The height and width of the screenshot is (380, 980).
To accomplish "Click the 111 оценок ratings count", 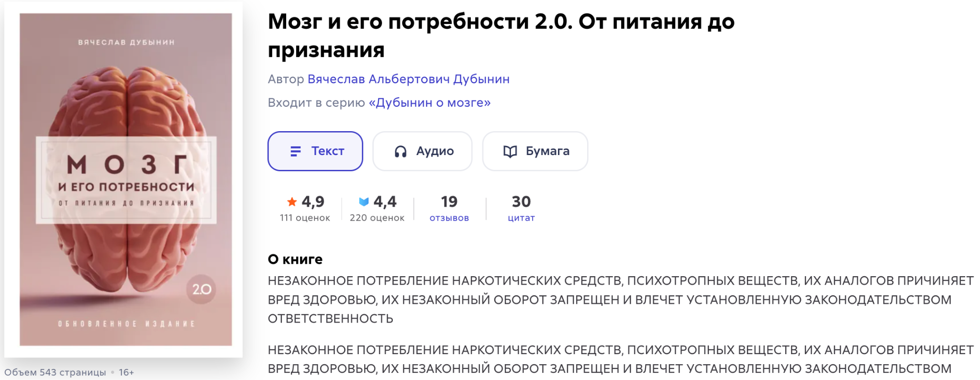I will (305, 218).
